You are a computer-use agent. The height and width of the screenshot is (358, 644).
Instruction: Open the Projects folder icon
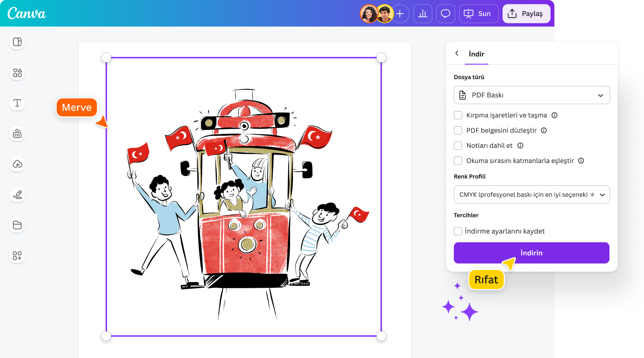[17, 225]
